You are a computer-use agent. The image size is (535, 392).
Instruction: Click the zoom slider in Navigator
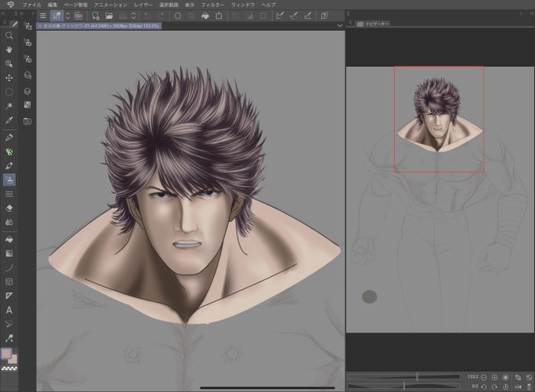click(404, 376)
